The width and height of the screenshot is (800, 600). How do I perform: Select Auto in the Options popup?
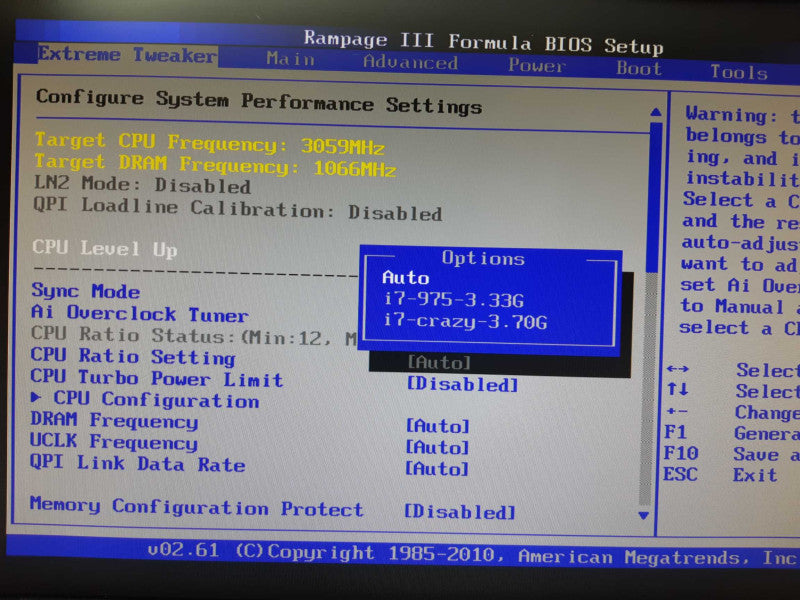(406, 278)
